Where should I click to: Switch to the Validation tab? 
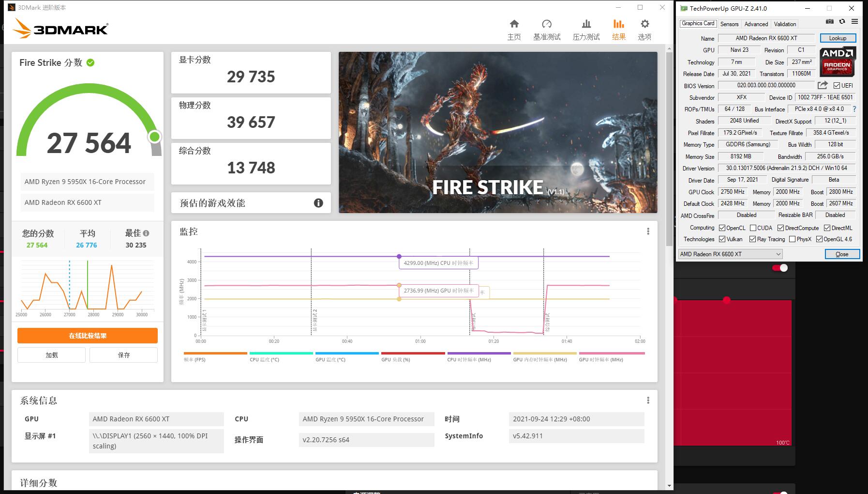[785, 24]
